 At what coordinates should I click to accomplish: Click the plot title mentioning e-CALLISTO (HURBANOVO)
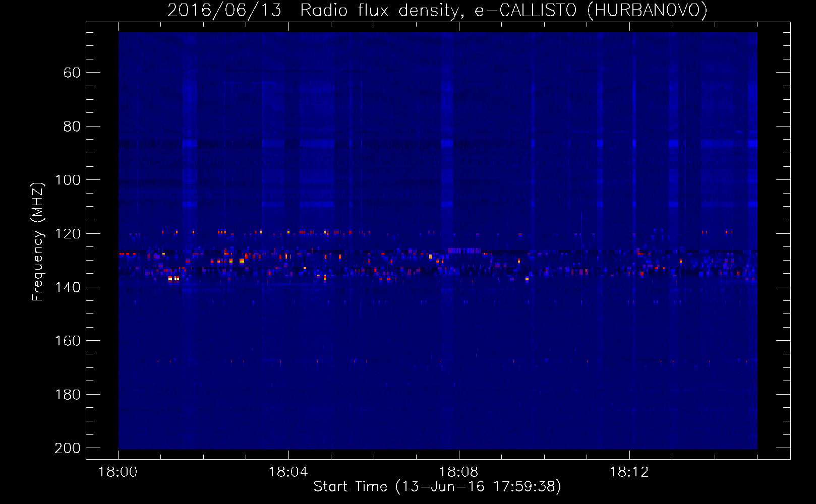[437, 10]
